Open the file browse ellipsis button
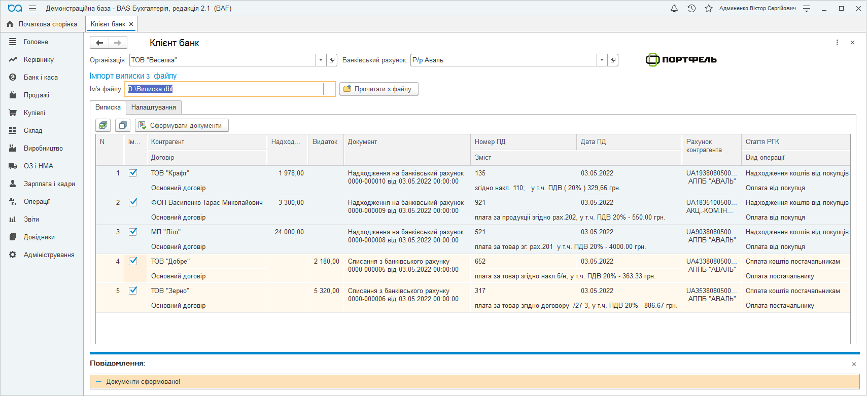Image resolution: width=868 pixels, height=396 pixels. [x=329, y=89]
